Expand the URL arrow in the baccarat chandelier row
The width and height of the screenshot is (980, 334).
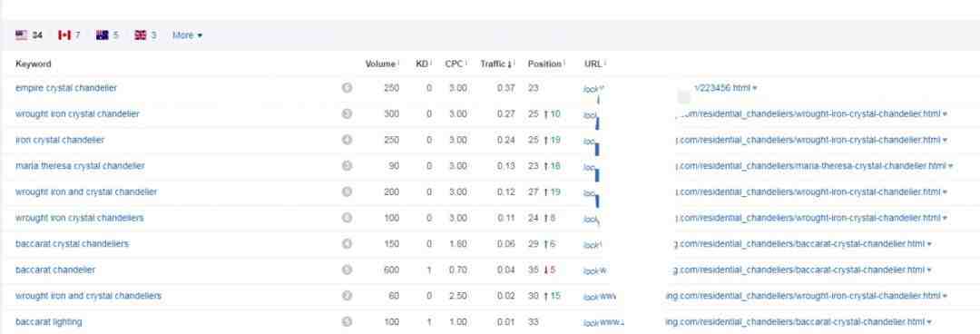click(x=929, y=270)
